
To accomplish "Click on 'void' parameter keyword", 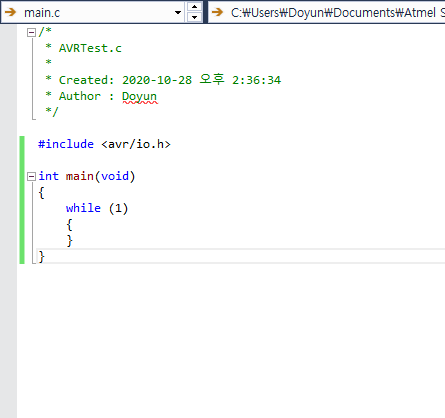I will pyautogui.click(x=115, y=176).
